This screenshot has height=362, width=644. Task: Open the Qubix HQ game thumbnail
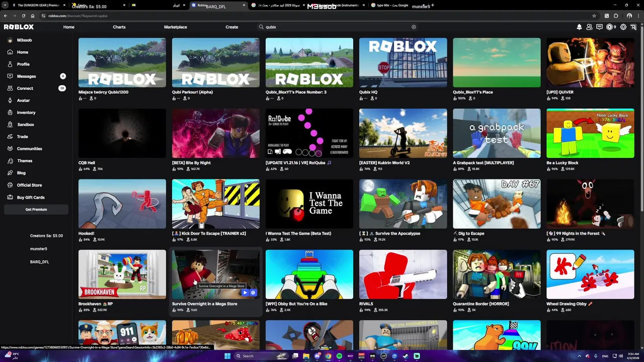pos(403,63)
